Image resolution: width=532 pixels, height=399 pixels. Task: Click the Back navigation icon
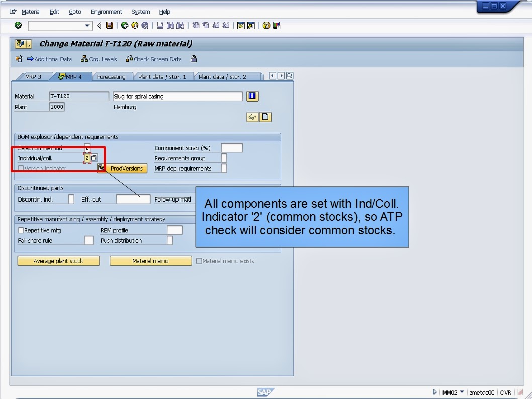[x=125, y=26]
